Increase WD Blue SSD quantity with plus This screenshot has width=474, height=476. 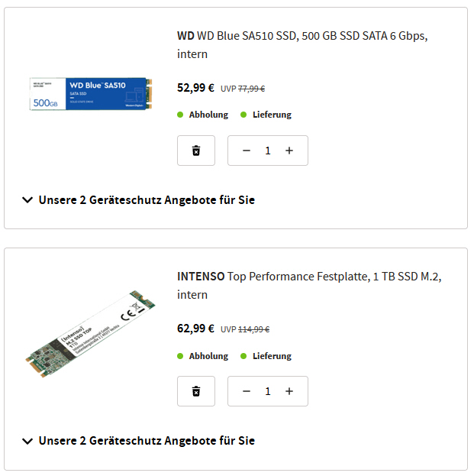tap(289, 151)
